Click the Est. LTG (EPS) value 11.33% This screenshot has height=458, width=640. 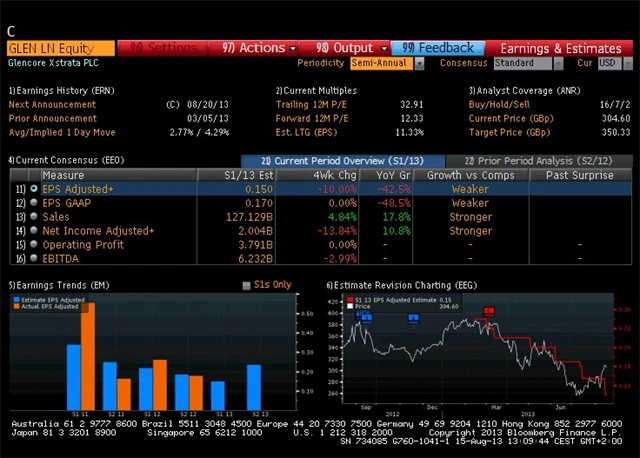[x=410, y=132]
